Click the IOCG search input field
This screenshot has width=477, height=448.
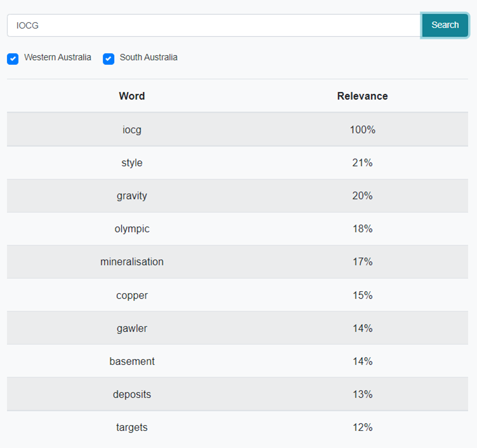click(214, 25)
